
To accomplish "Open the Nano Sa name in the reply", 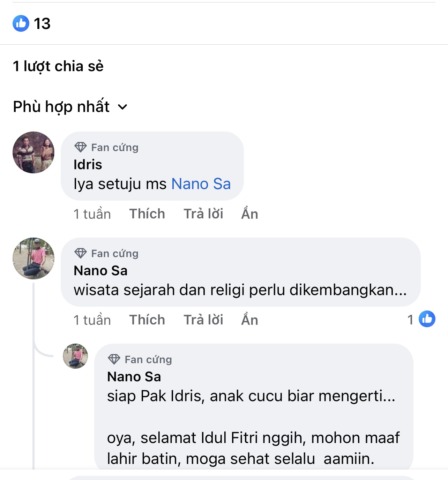I will click(x=134, y=377).
